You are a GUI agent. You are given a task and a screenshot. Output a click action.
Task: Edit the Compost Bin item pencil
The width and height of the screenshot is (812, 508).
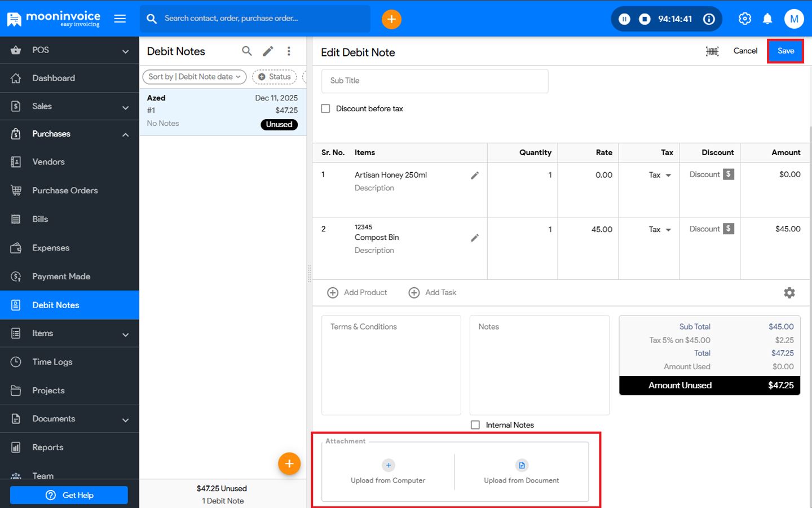click(x=475, y=238)
